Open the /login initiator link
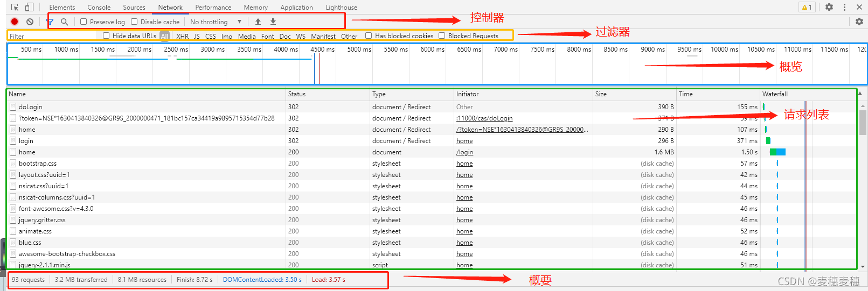 point(464,152)
